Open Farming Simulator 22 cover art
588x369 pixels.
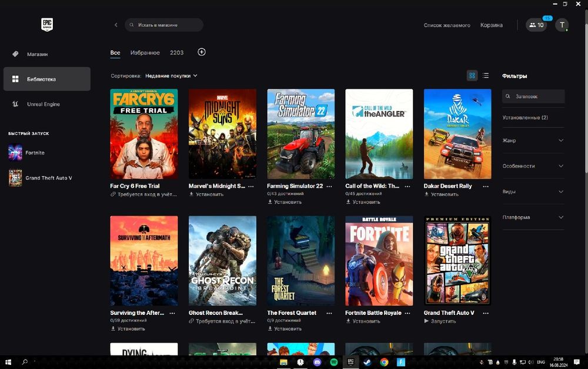300,134
